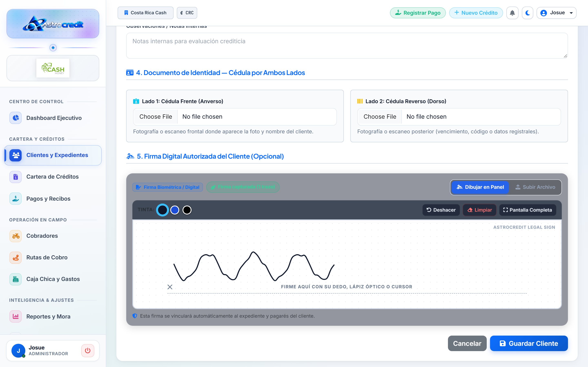Click the notifications bell icon
Image resolution: width=588 pixels, height=367 pixels.
coord(512,13)
